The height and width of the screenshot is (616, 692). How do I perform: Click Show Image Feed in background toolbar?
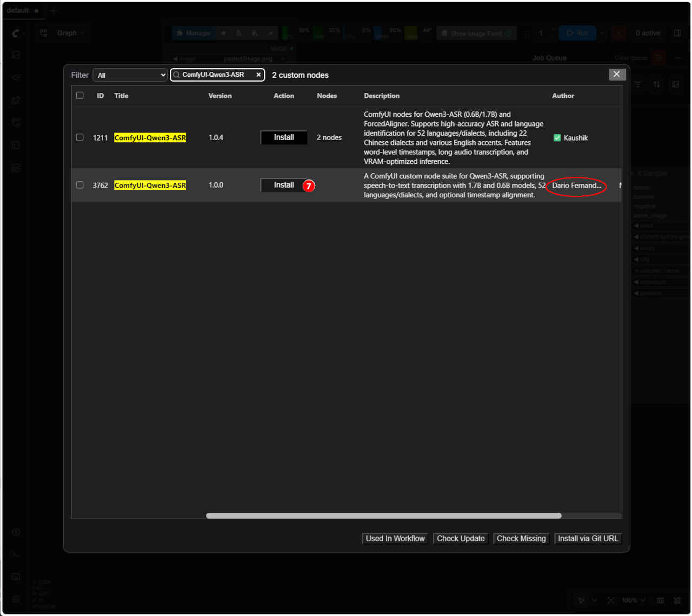476,33
